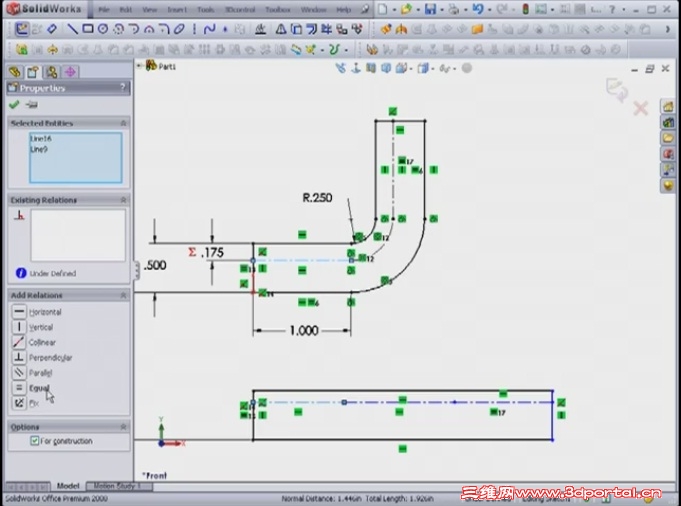Add the Vertical relation
Viewport: 681px width, 506px height.
[x=33, y=327]
